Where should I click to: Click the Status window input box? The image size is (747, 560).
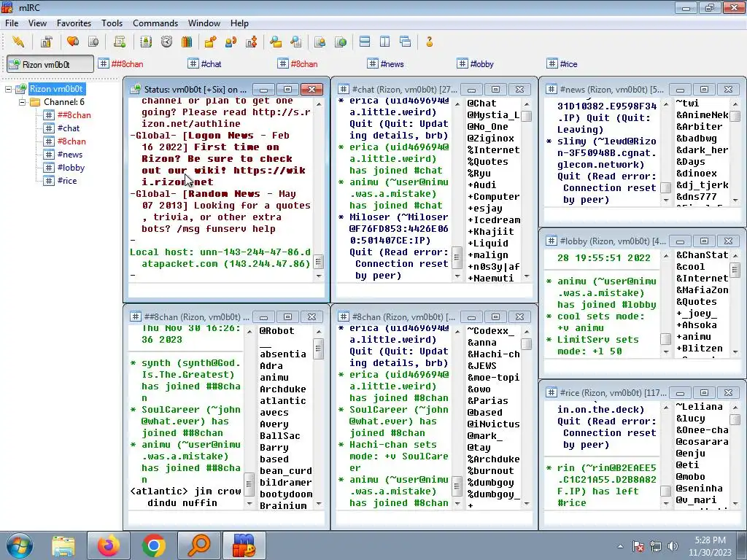coord(226,290)
